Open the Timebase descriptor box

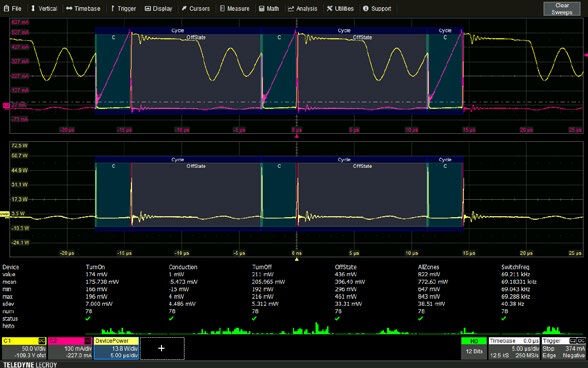(514, 348)
